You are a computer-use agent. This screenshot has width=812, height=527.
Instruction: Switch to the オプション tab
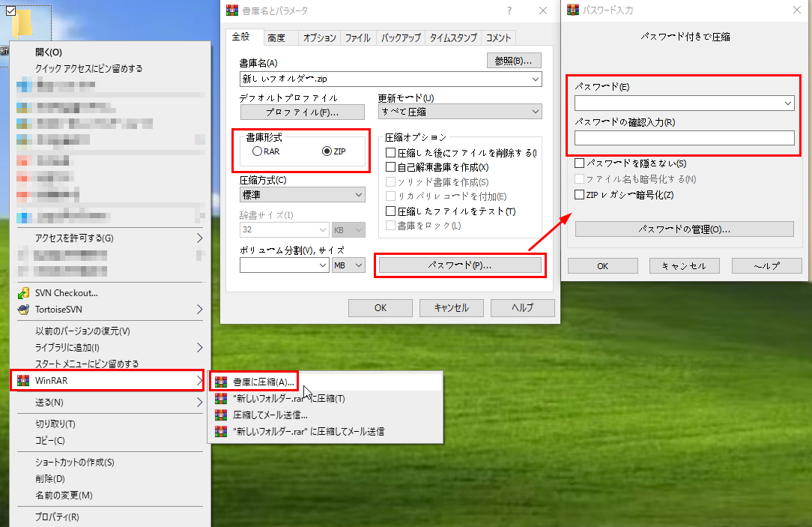(x=320, y=37)
